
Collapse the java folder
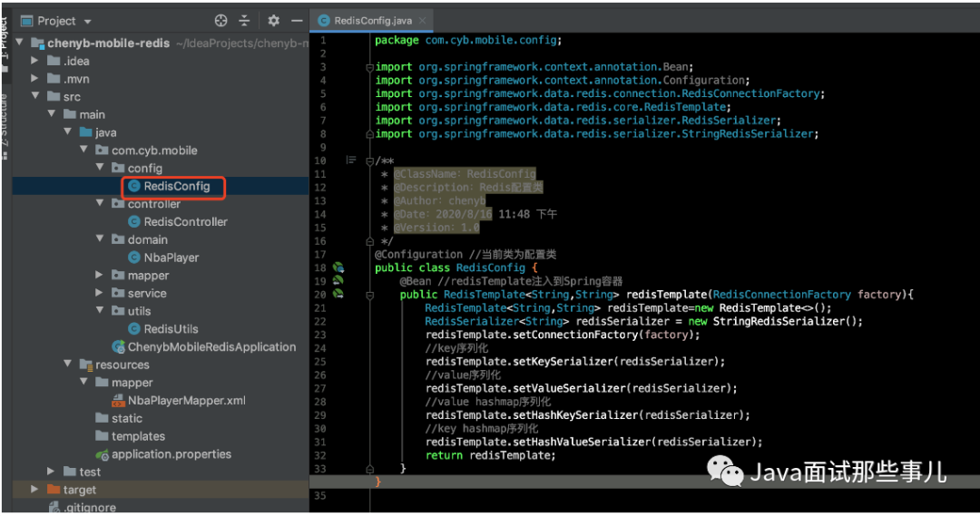click(x=68, y=131)
